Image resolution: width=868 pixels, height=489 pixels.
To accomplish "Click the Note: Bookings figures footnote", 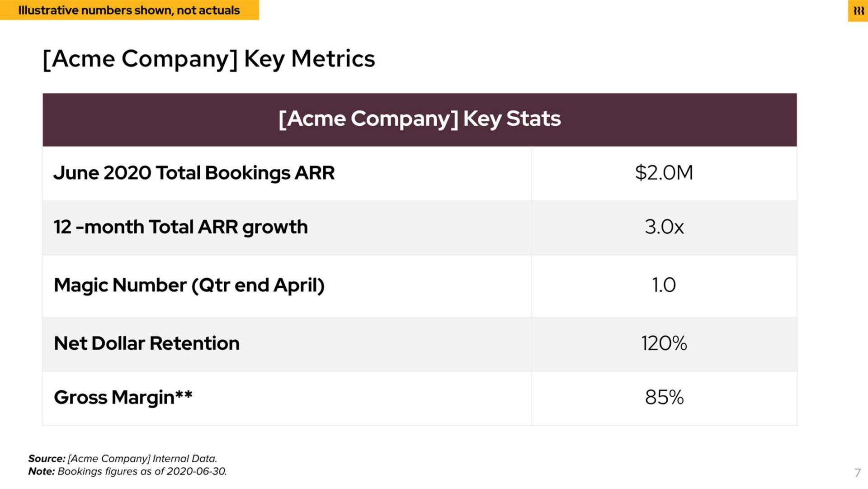I will [x=127, y=471].
